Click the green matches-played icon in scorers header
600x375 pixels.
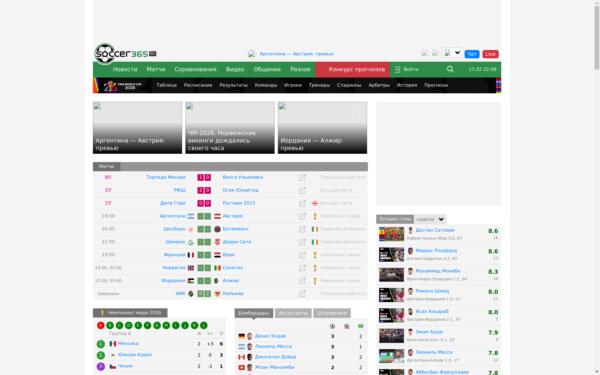click(x=360, y=326)
